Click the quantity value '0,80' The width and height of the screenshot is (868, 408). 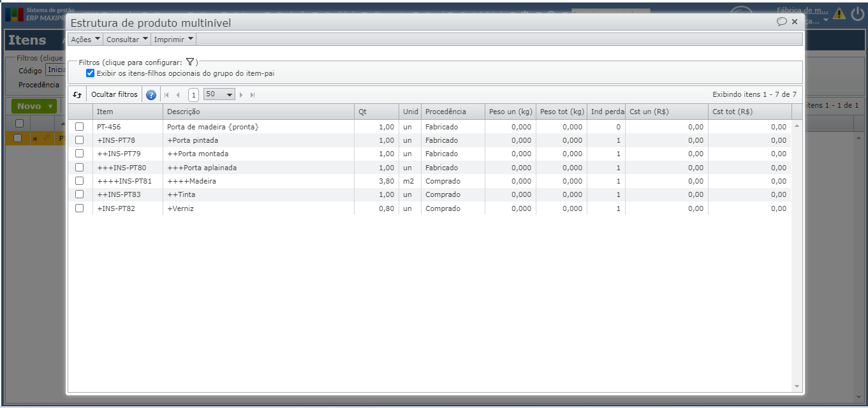coord(386,208)
